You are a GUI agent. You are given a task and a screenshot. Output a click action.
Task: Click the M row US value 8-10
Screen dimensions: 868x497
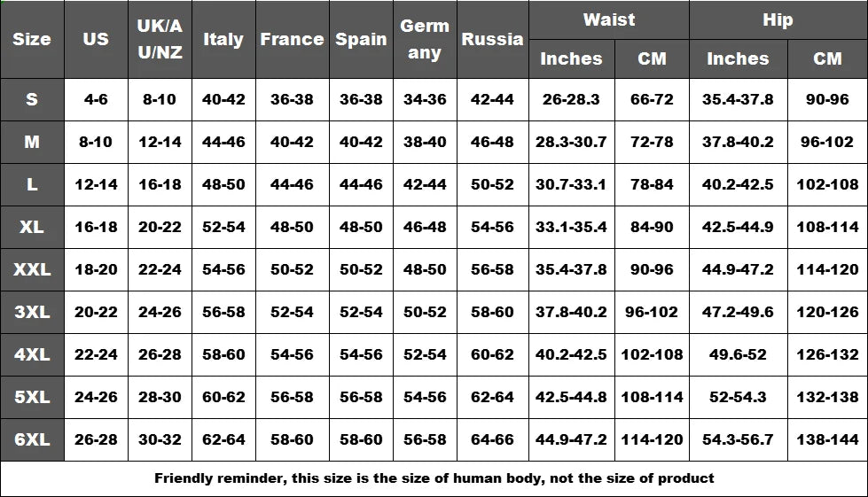(x=96, y=142)
